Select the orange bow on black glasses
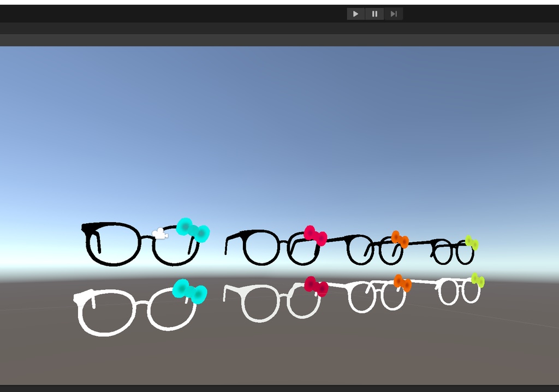559x392 pixels. coord(400,239)
